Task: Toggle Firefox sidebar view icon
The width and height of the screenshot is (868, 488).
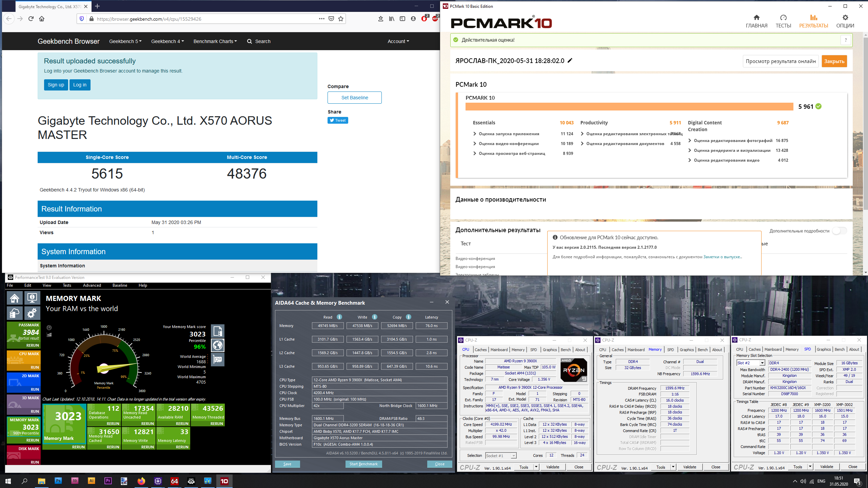Action: coord(402,19)
